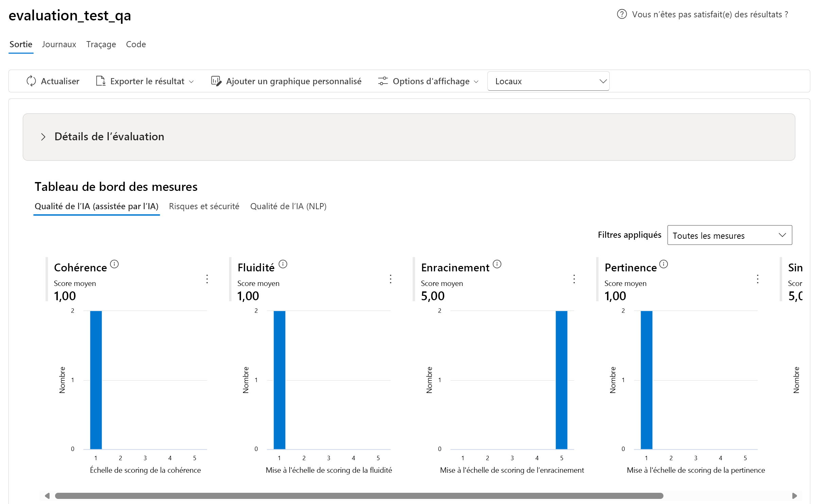Image resolution: width=813 pixels, height=504 pixels.
Task: Select the Sortie tab
Action: click(x=21, y=44)
